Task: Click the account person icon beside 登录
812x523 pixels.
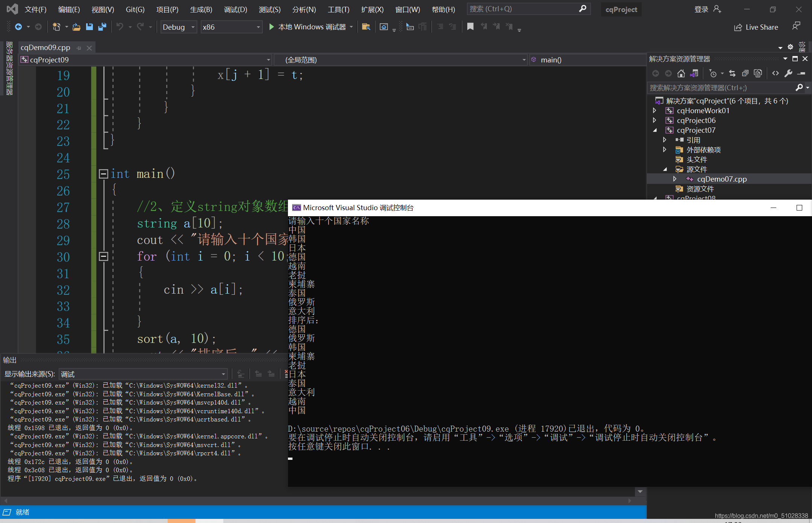Action: 717,9
